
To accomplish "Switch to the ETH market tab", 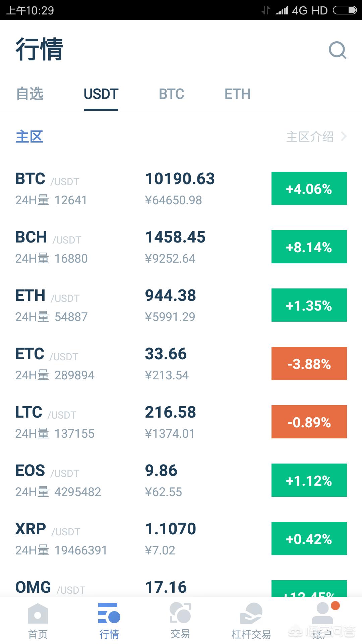I will tap(237, 94).
